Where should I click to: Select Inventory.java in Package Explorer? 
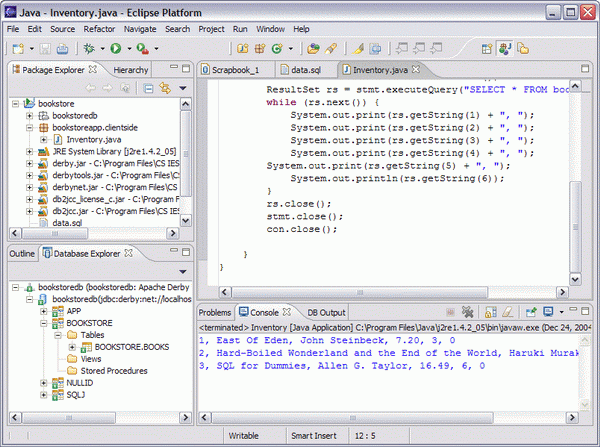pyautogui.click(x=94, y=140)
